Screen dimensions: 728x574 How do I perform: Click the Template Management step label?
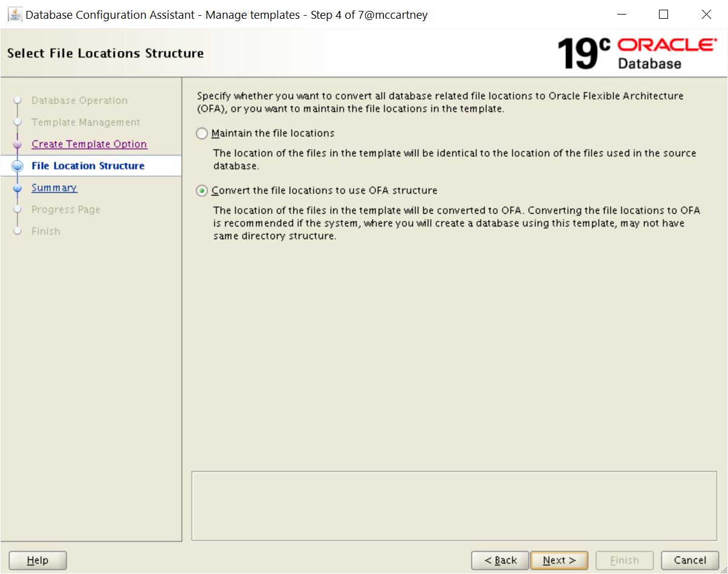[85, 122]
